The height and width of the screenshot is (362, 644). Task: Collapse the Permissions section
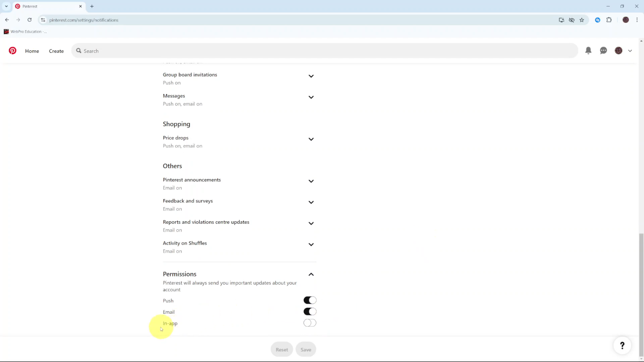(x=311, y=274)
